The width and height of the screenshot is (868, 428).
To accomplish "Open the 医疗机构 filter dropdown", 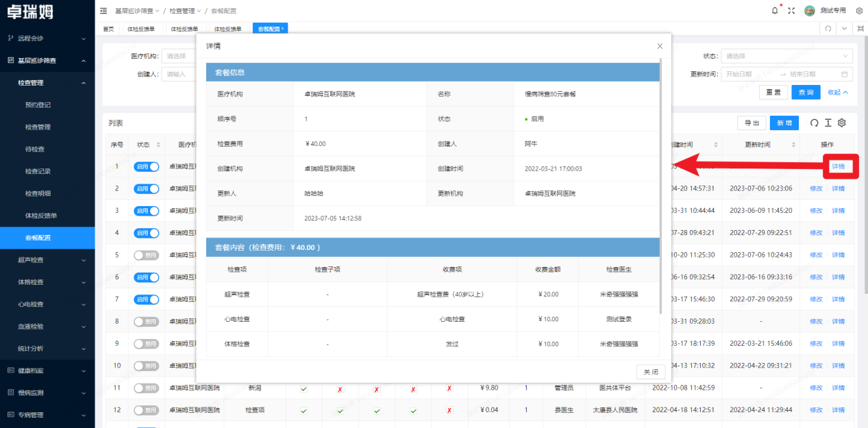I will [x=178, y=56].
